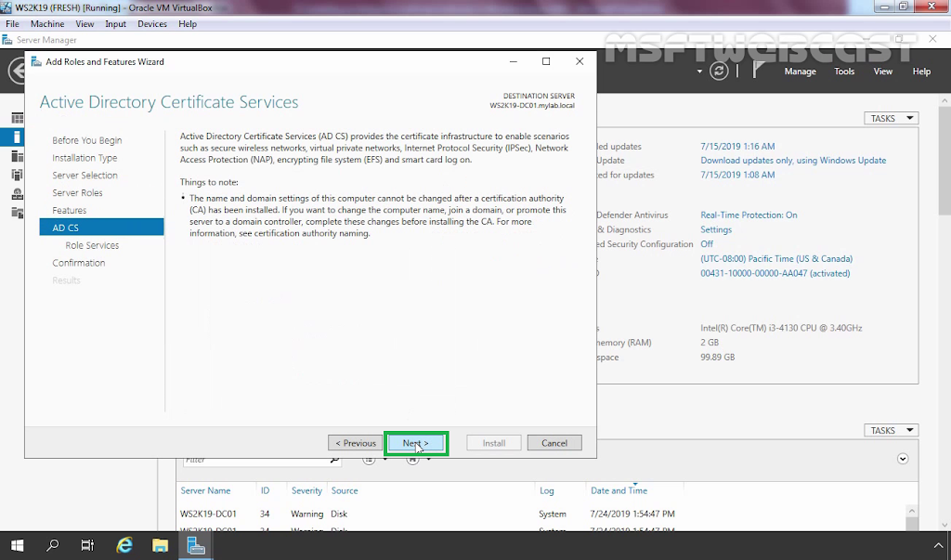Open the Role Services step
The image size is (951, 560).
(x=92, y=245)
